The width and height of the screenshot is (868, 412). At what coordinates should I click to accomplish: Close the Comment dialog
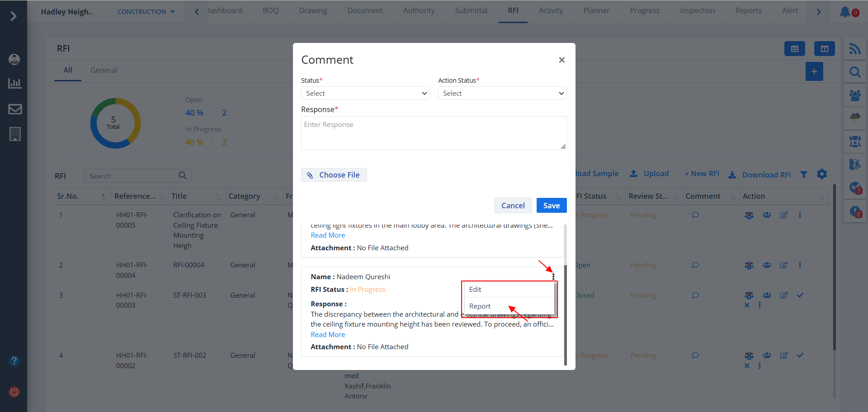[561, 60]
